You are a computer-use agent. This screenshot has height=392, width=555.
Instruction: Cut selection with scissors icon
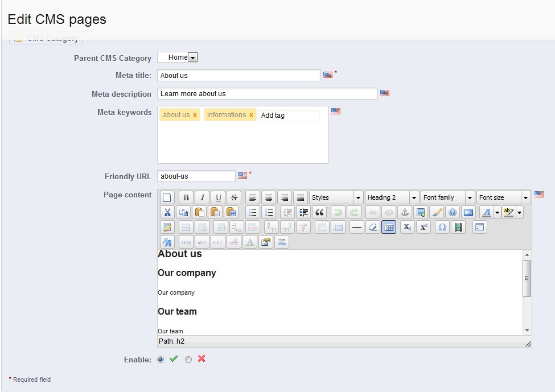tap(167, 212)
